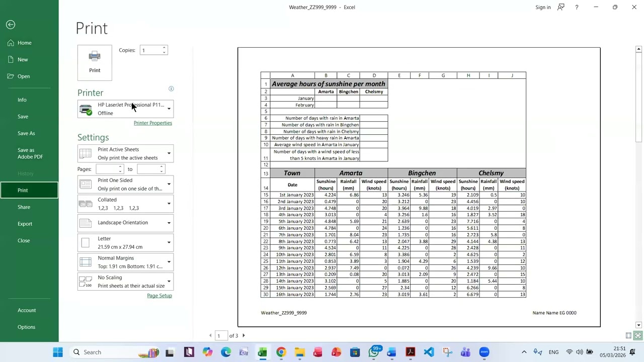644x362 pixels.
Task: Open the Export option
Action: point(29,224)
